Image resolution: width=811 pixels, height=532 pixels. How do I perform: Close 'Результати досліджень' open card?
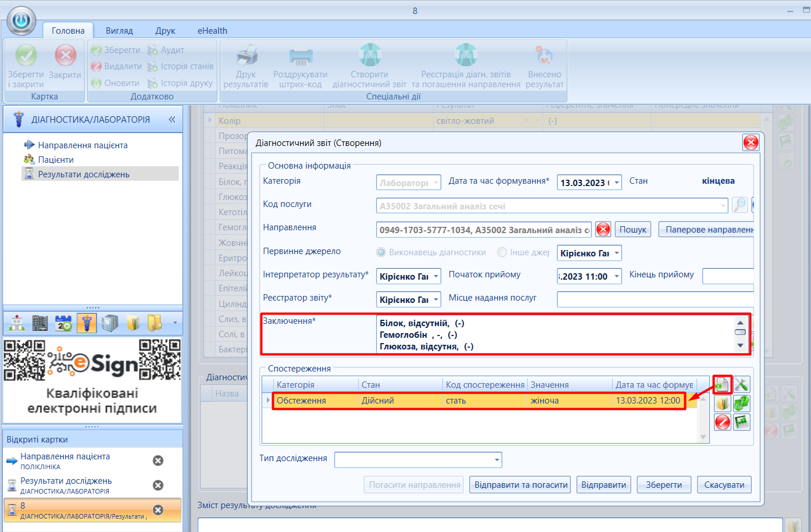(x=158, y=485)
